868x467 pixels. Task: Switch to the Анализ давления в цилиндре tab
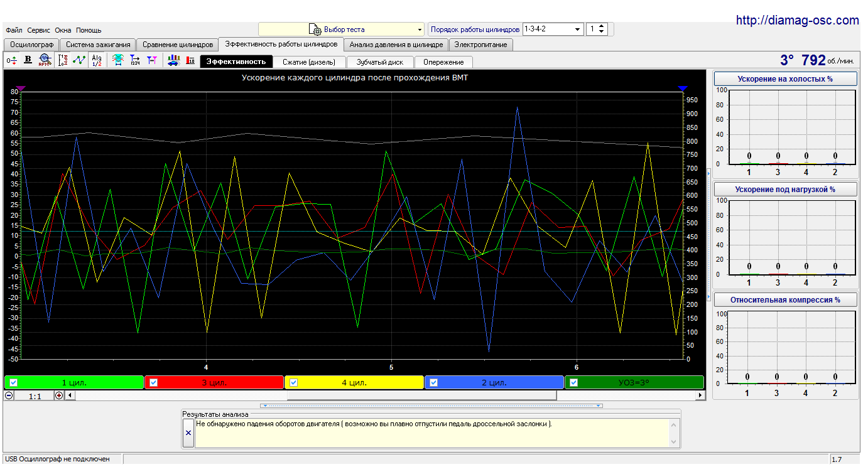click(x=396, y=45)
